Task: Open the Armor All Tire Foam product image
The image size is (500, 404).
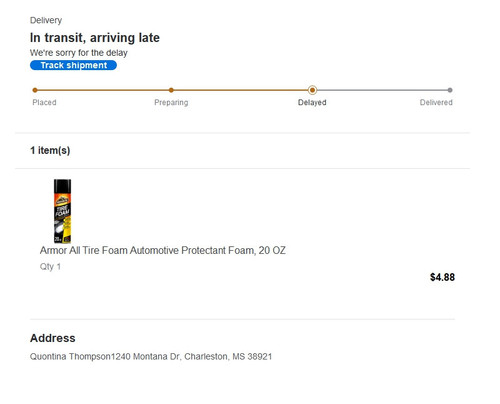Action: tap(62, 211)
